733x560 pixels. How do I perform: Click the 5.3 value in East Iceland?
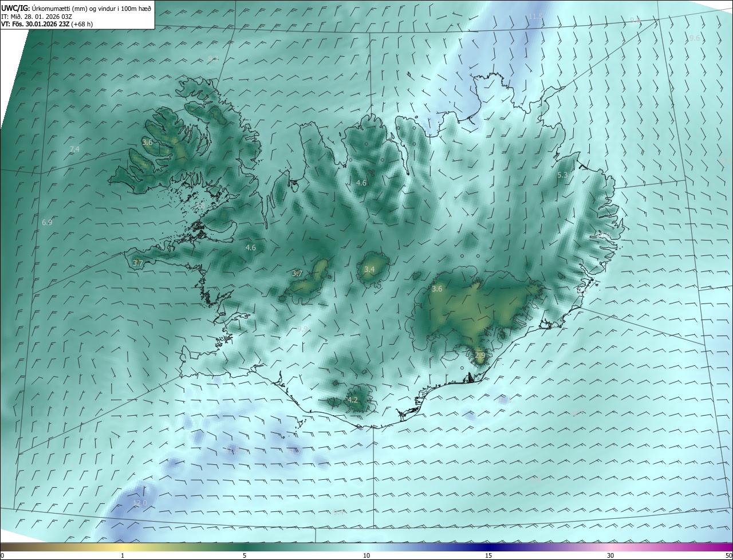(562, 175)
